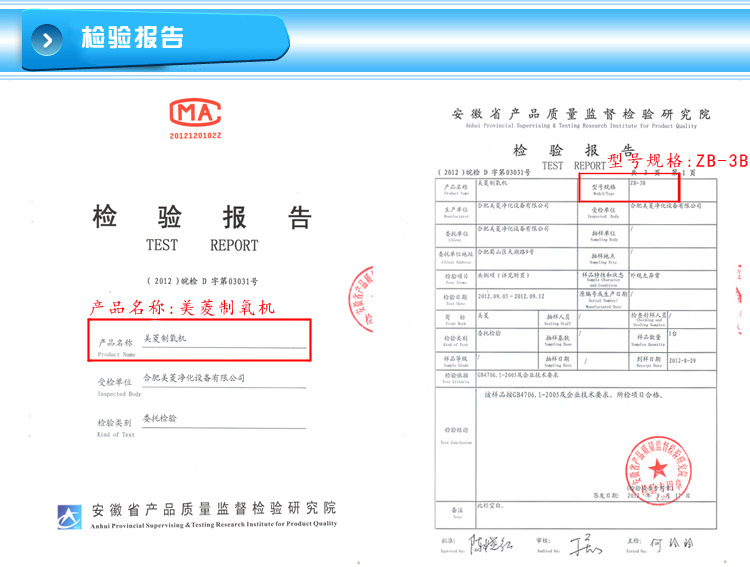Click the conclusion sentence 所检项目合格
Image resolution: width=750 pixels, height=567 pixels.
(639, 395)
